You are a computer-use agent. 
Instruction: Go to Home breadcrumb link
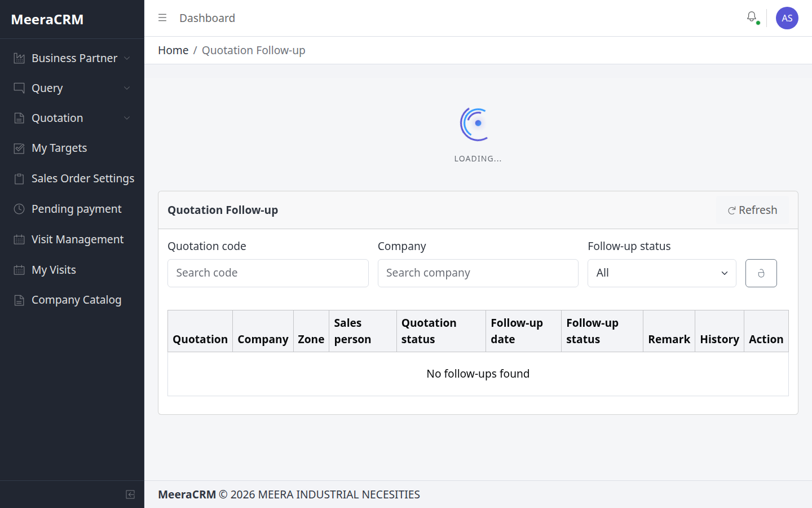pos(173,50)
